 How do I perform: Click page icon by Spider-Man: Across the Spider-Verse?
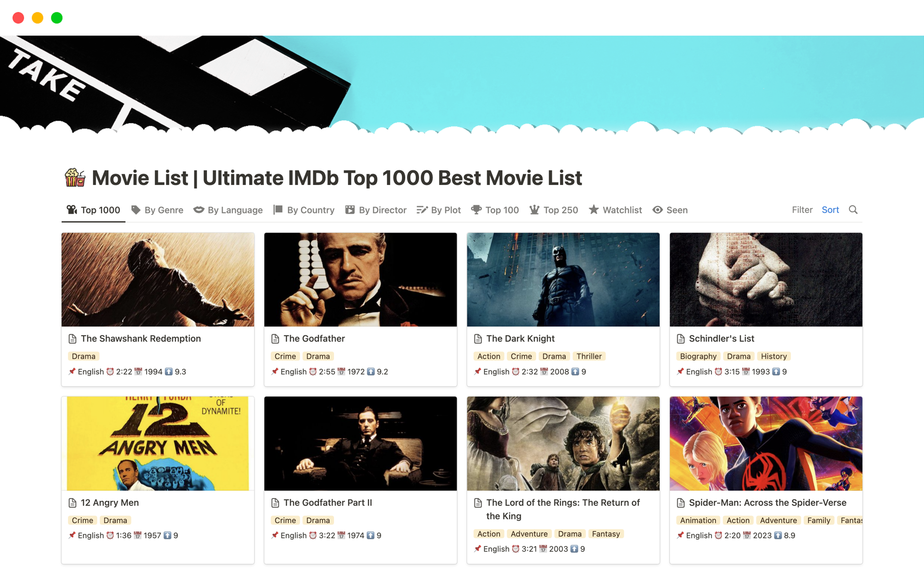(x=680, y=503)
